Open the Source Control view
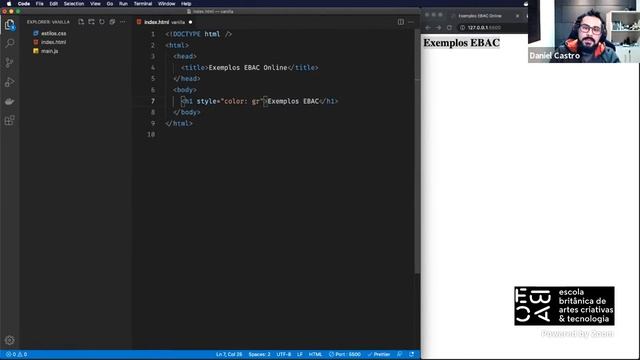 tap(10, 62)
